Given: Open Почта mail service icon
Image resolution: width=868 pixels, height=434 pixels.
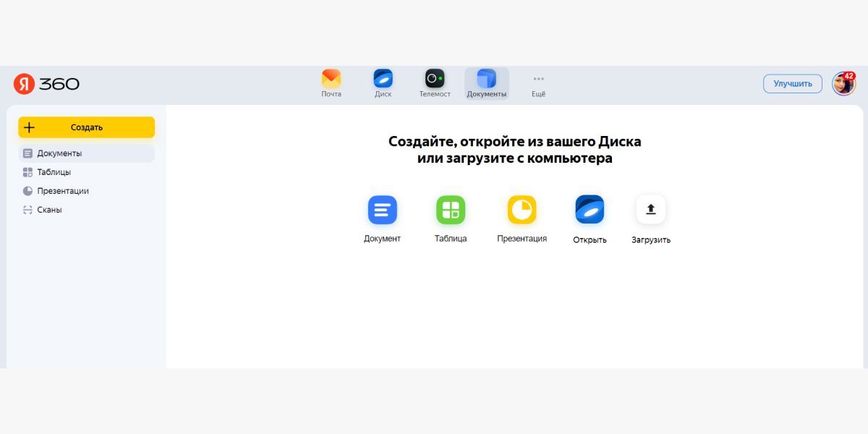Looking at the screenshot, I should 331,78.
